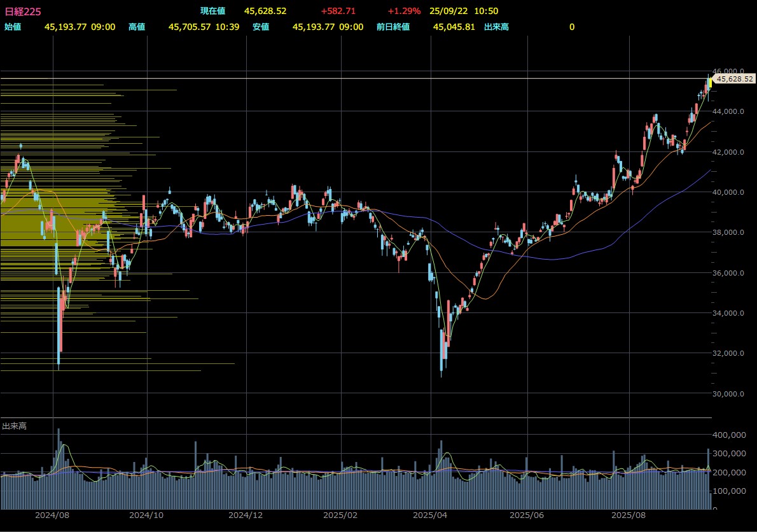Viewport: 757px width, 532px height.
Task: Click the 44,000.0 price axis label
Action: [x=728, y=111]
